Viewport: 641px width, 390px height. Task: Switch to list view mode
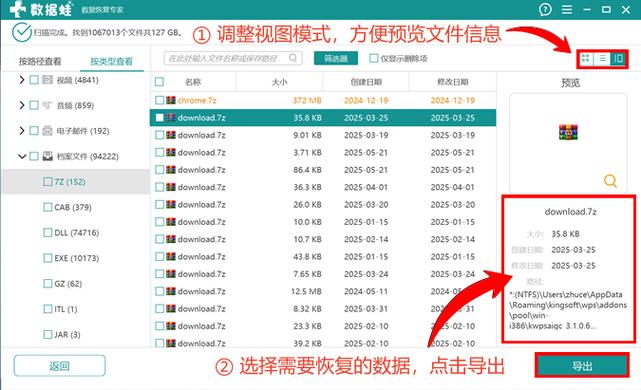(x=602, y=58)
